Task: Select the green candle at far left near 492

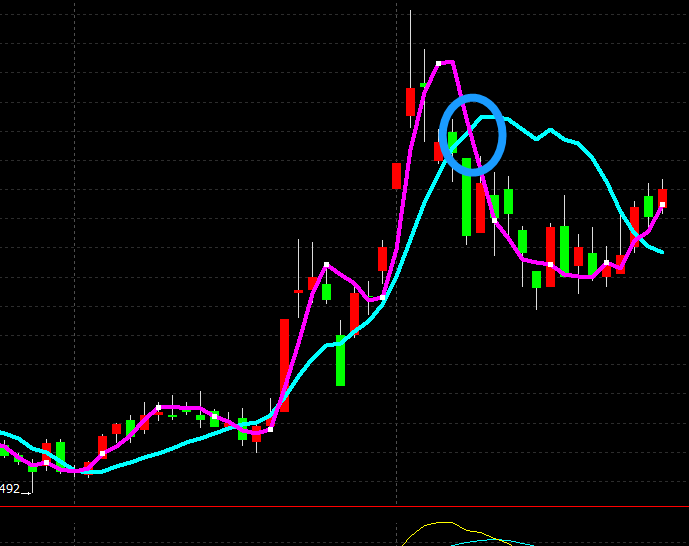Action: click(x=60, y=453)
